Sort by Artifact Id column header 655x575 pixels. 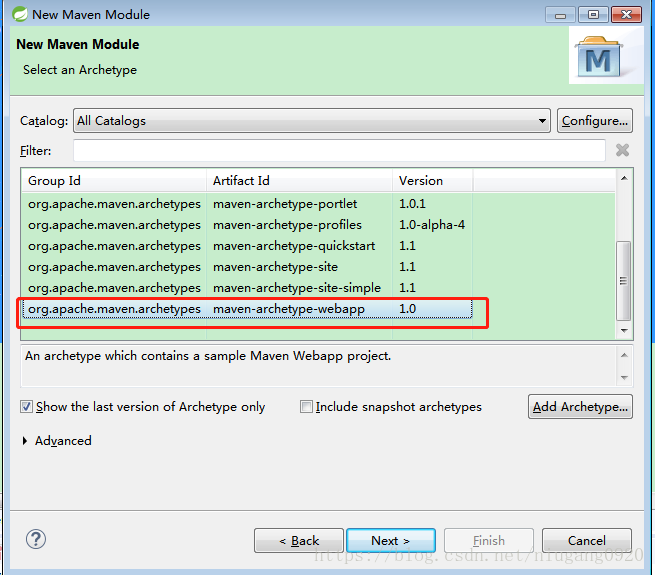300,181
